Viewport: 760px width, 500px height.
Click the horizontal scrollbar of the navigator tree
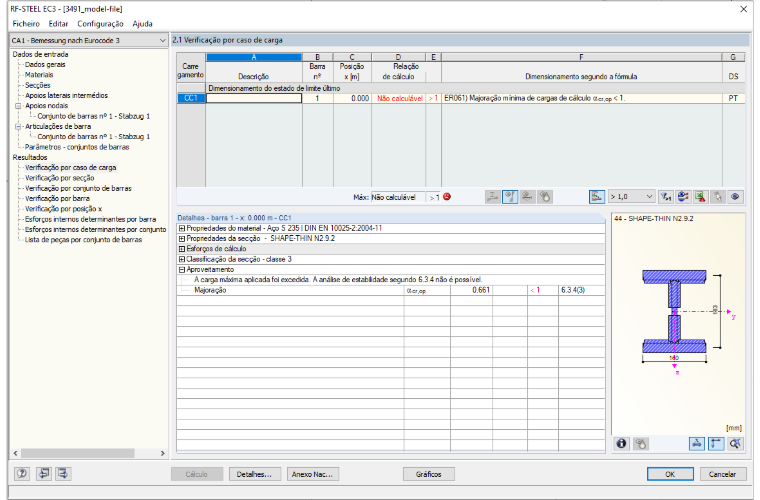78,453
